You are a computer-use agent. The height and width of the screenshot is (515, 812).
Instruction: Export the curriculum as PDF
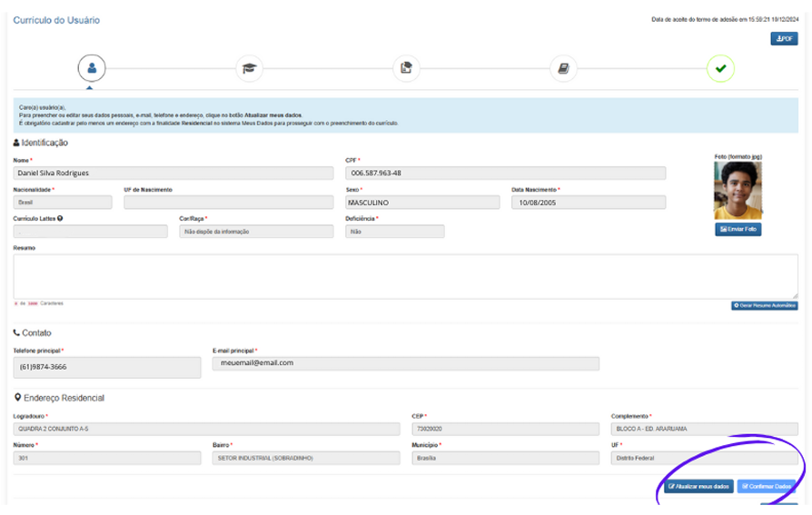click(784, 39)
